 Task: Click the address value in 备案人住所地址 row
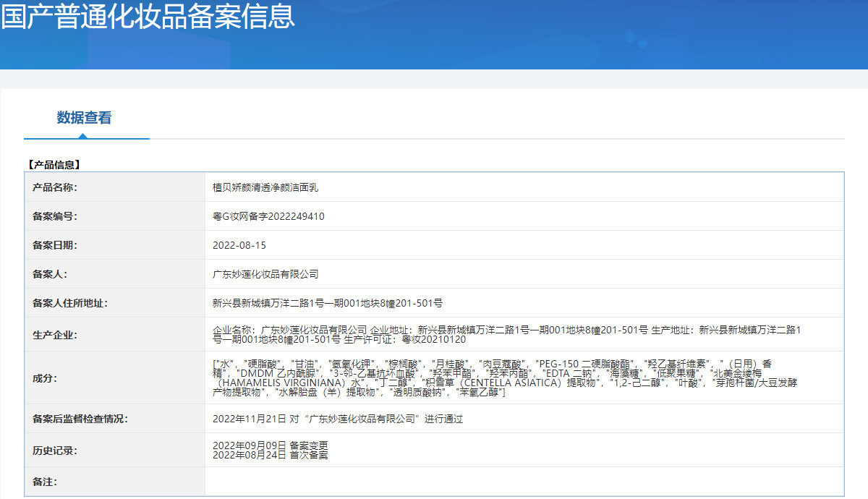[328, 303]
